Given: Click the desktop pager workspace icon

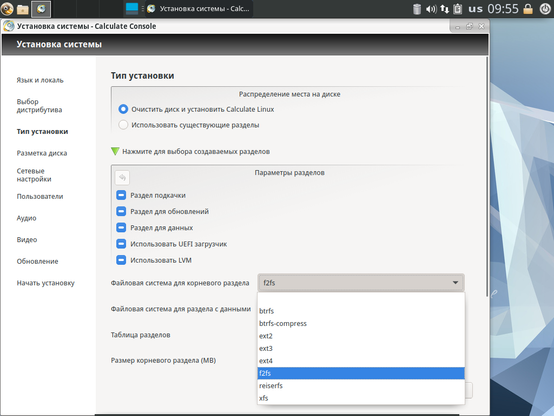Looking at the screenshot, I should [x=132, y=8].
